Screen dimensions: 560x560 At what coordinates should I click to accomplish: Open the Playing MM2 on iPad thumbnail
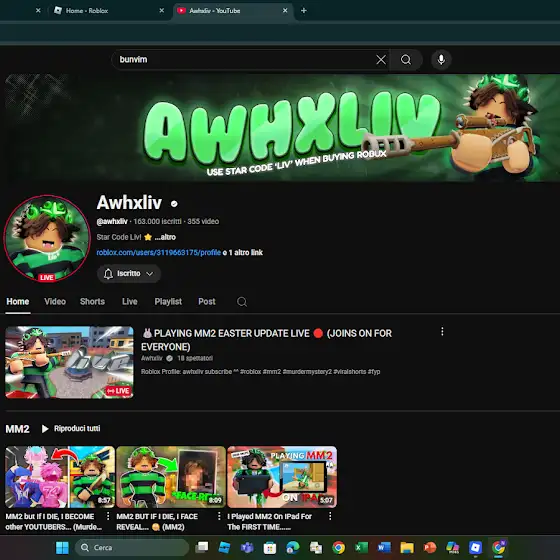point(282,477)
